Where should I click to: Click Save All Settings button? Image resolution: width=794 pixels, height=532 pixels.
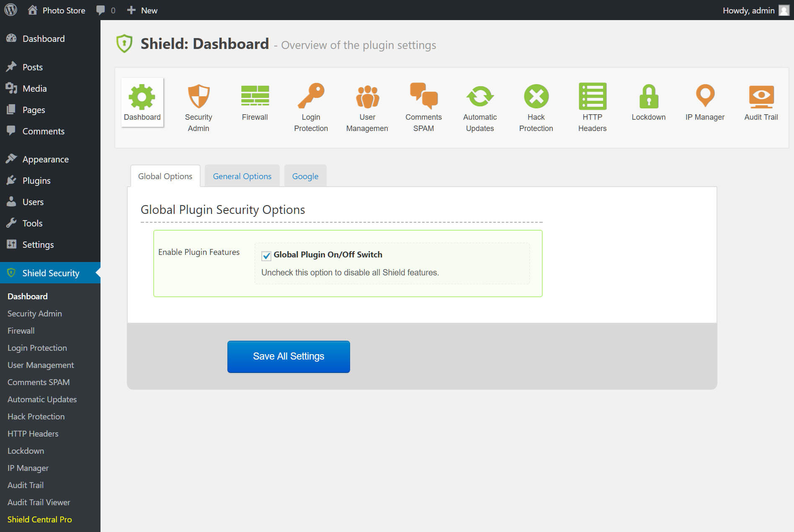click(289, 357)
